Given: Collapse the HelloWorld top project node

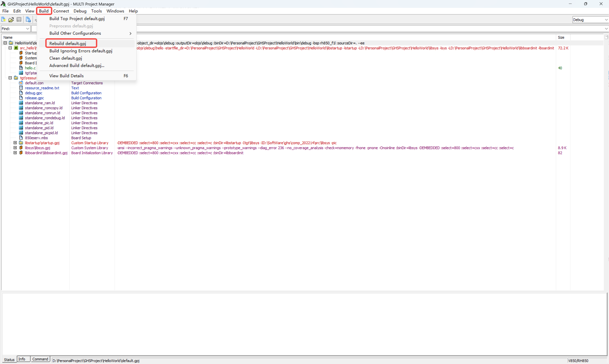Looking at the screenshot, I should click(x=5, y=43).
